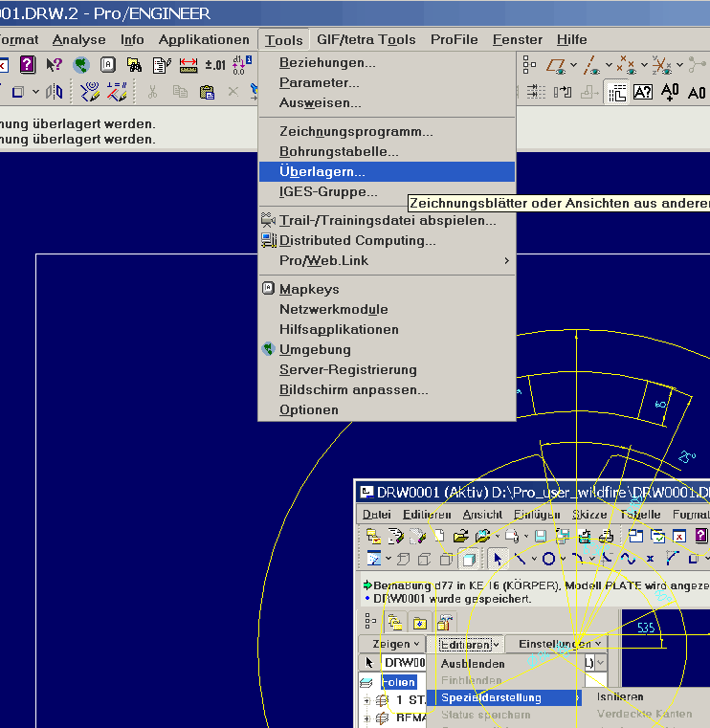Open the model tree structure icon
Image resolution: width=710 pixels, height=728 pixels.
tap(529, 65)
